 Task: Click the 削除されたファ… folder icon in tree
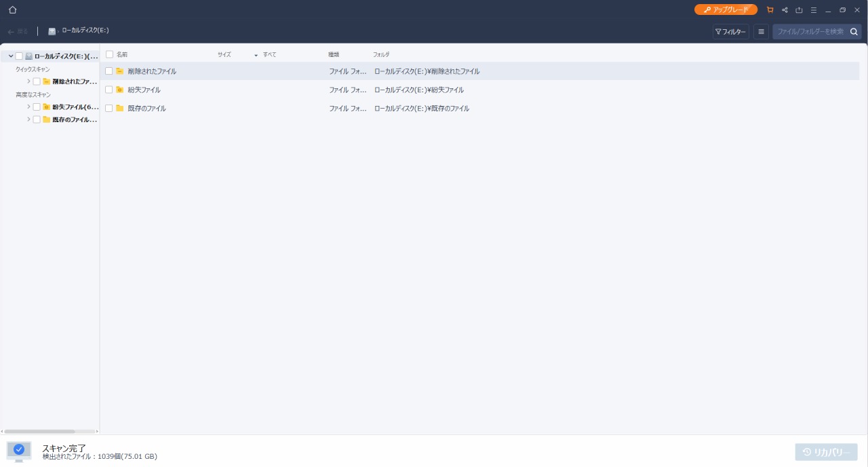(46, 81)
